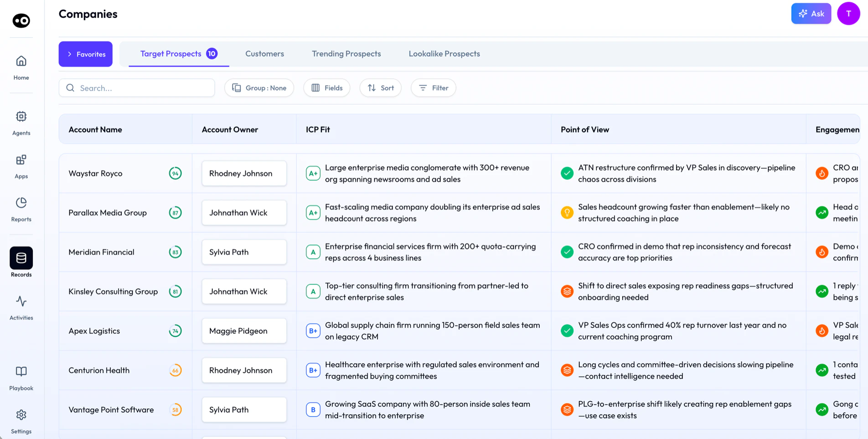This screenshot has width=868, height=439.
Task: Open the Playbook book icon
Action: tap(21, 371)
